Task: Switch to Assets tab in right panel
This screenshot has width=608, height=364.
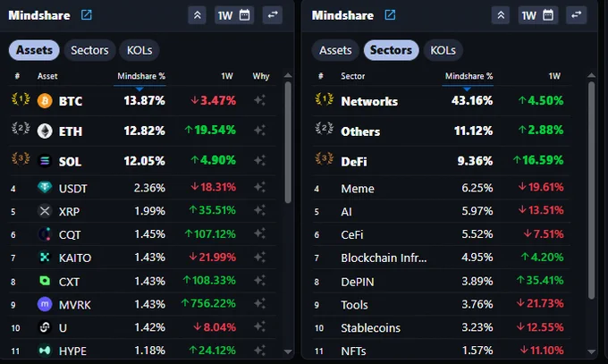Action: pos(335,50)
